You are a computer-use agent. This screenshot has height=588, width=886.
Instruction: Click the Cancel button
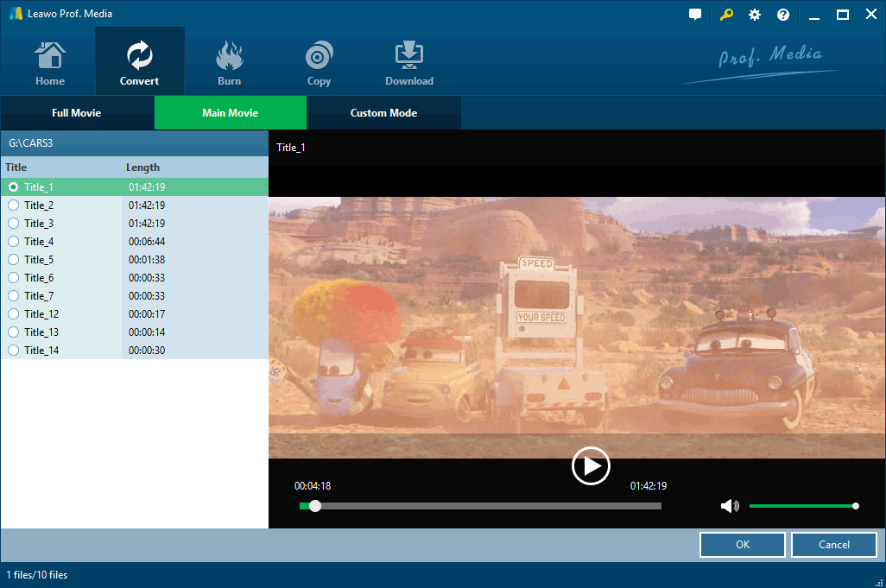tap(834, 545)
